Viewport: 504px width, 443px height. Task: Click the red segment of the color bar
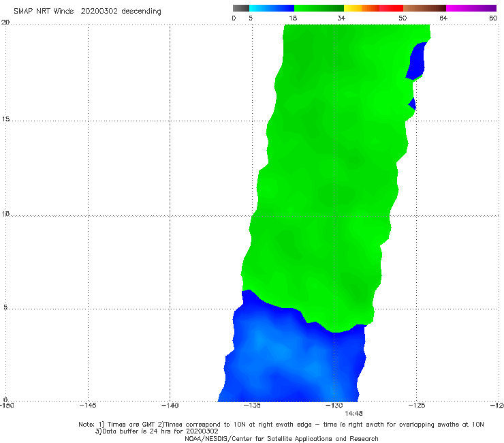tap(391, 8)
